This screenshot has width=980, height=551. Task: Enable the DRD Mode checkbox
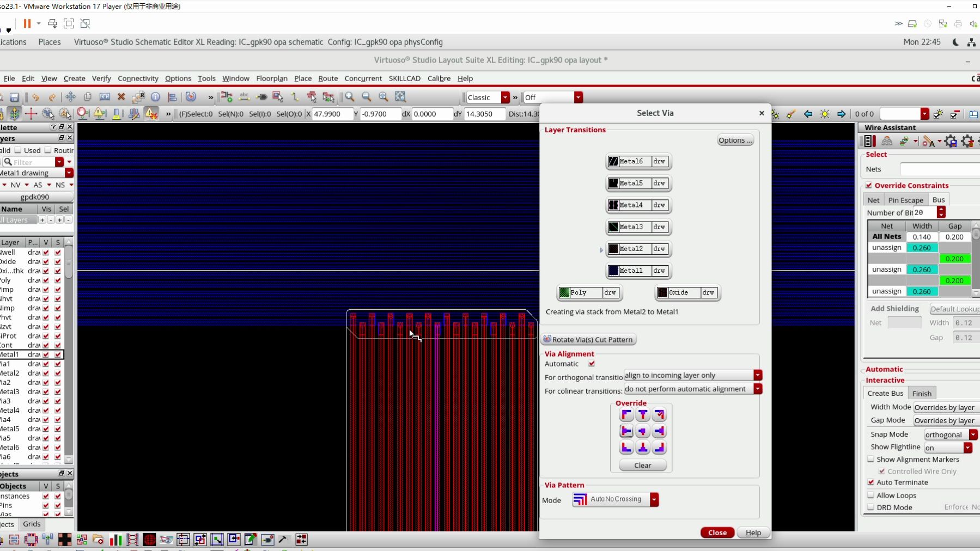point(871,507)
